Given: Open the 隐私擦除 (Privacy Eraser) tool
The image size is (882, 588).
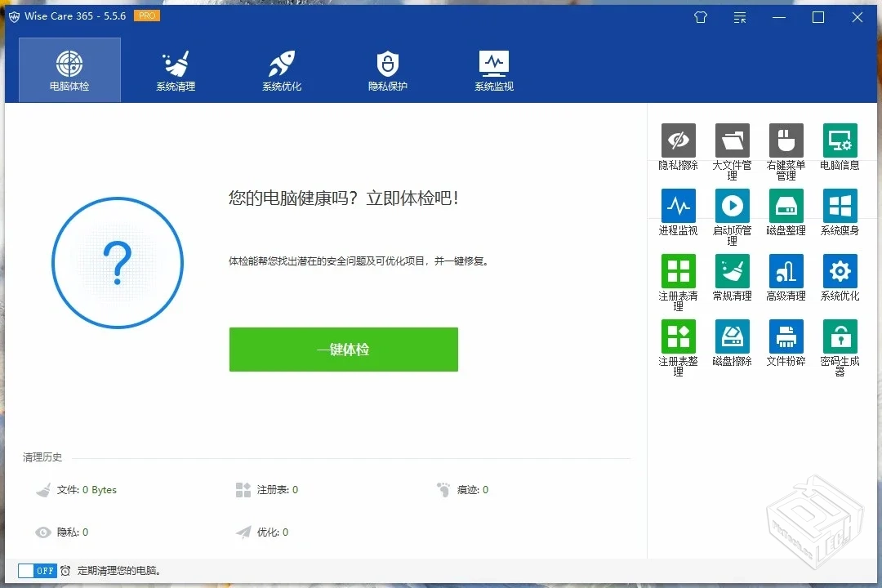Looking at the screenshot, I should (677, 139).
